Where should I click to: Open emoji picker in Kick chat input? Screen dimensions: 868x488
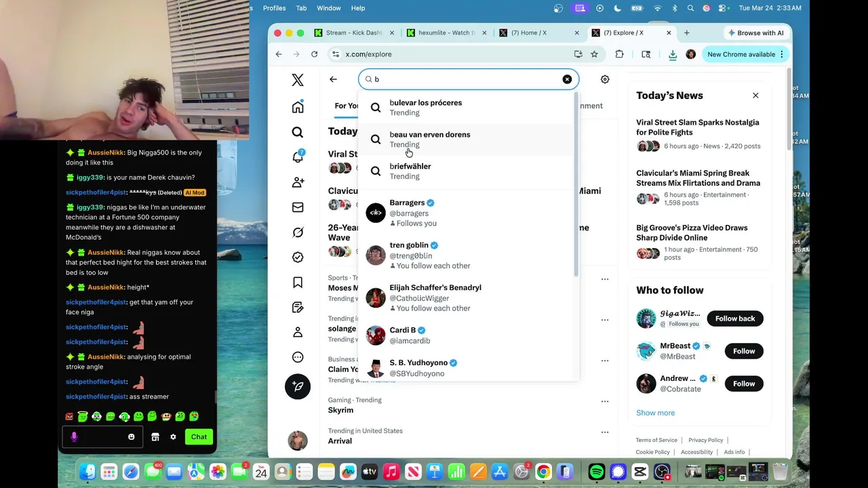(x=132, y=437)
